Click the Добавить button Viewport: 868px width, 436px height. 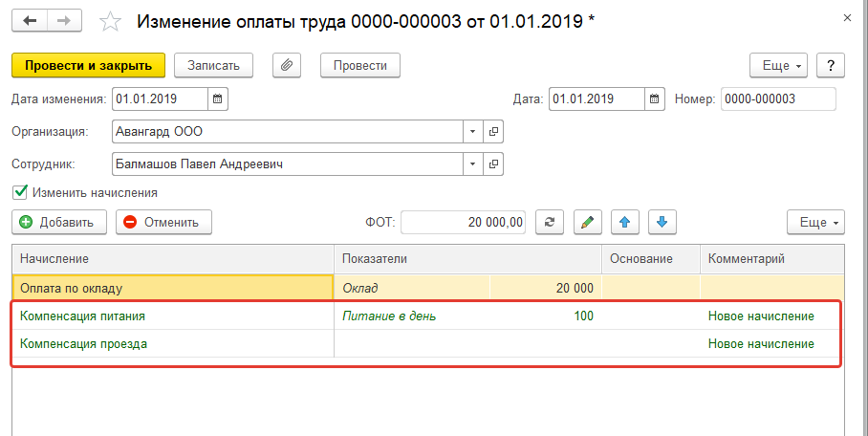(57, 223)
